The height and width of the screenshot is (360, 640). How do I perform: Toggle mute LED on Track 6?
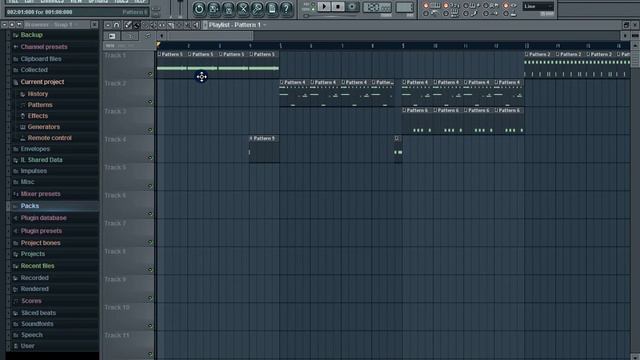tap(150, 213)
